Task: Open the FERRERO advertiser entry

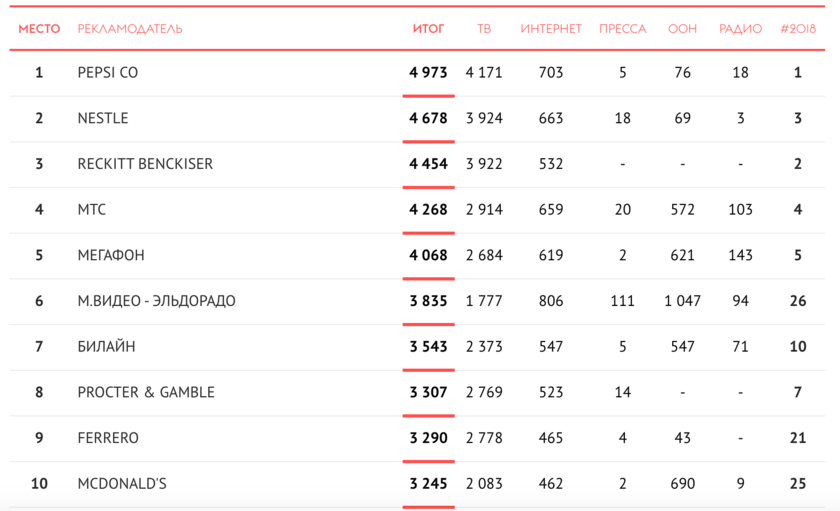Action: 108,438
